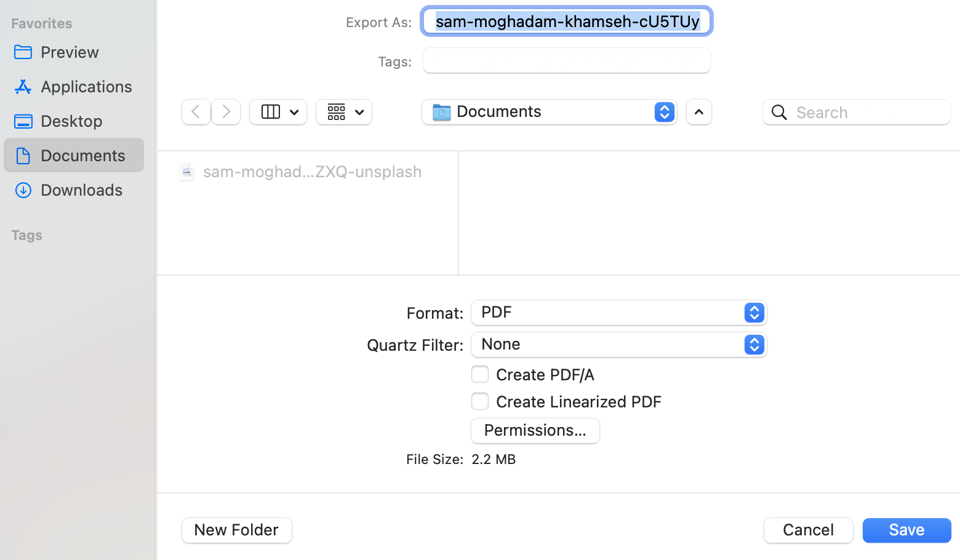
Task: Save the exported PDF
Action: point(906,530)
